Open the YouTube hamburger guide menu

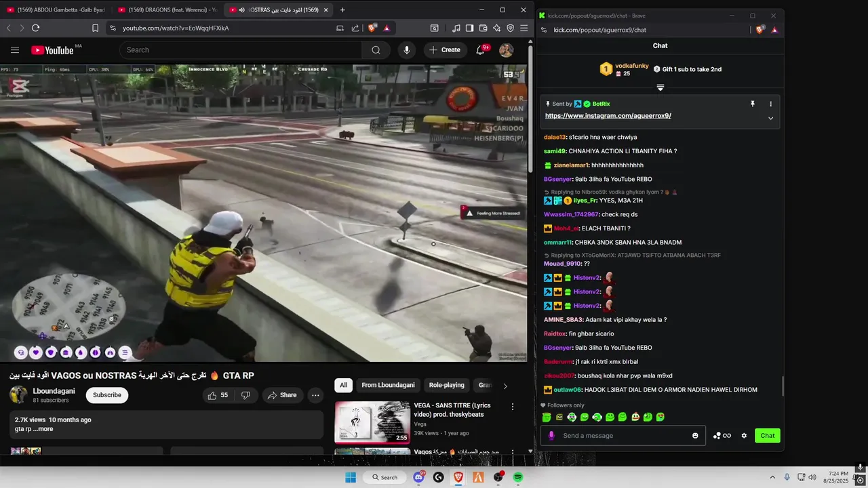15,50
